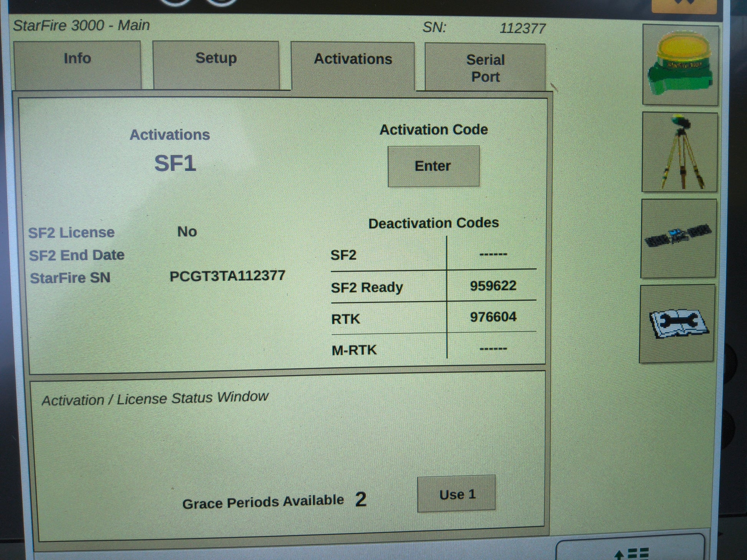Switch to the Info tab

click(78, 65)
